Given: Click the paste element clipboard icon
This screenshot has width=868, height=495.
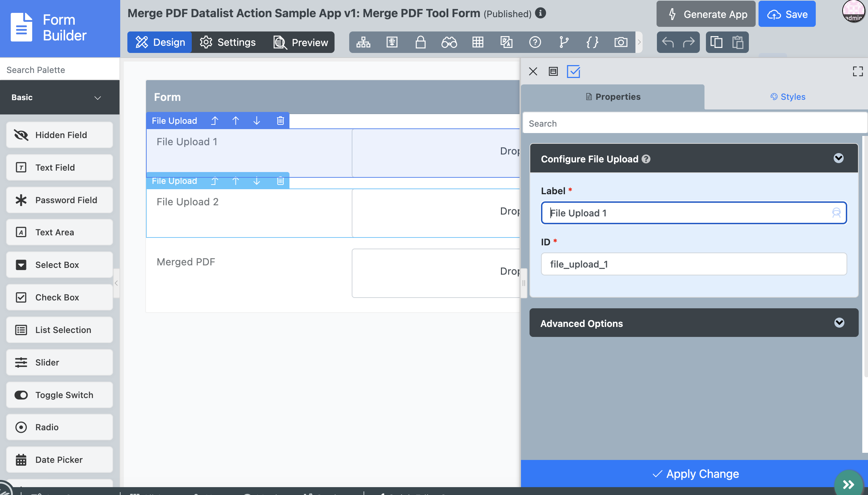Looking at the screenshot, I should point(738,42).
